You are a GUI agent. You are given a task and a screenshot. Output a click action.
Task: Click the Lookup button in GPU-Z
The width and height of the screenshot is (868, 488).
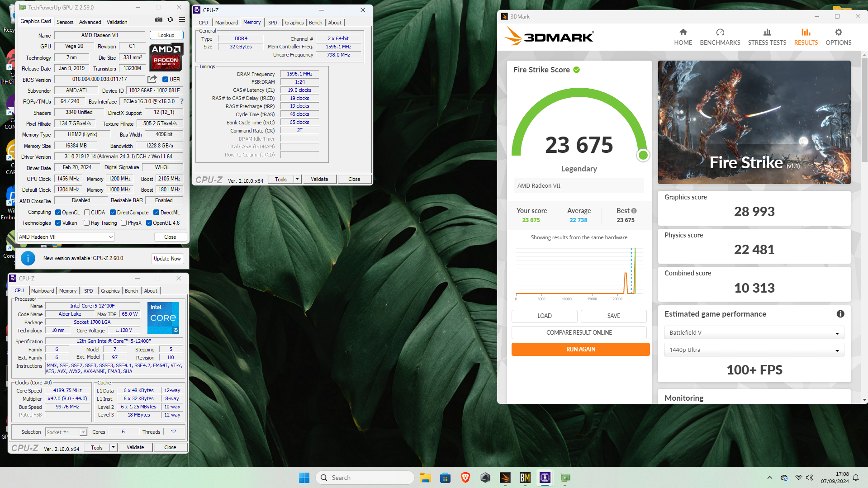click(x=166, y=35)
